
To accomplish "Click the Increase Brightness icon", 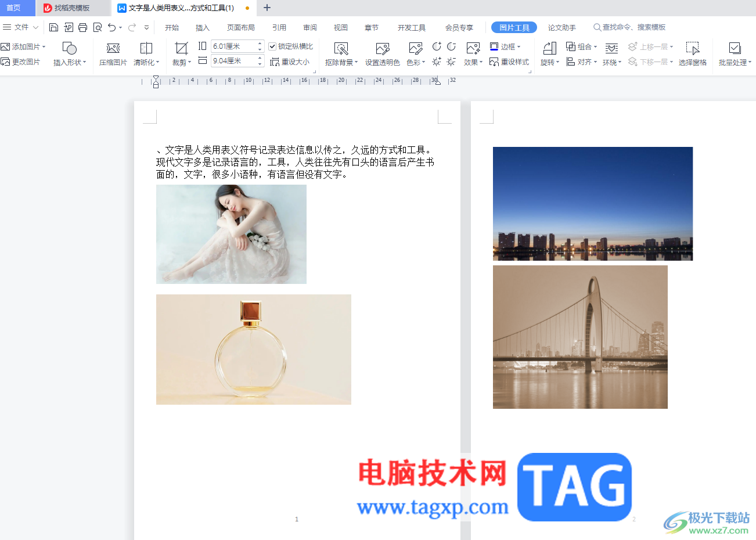I will click(x=437, y=61).
